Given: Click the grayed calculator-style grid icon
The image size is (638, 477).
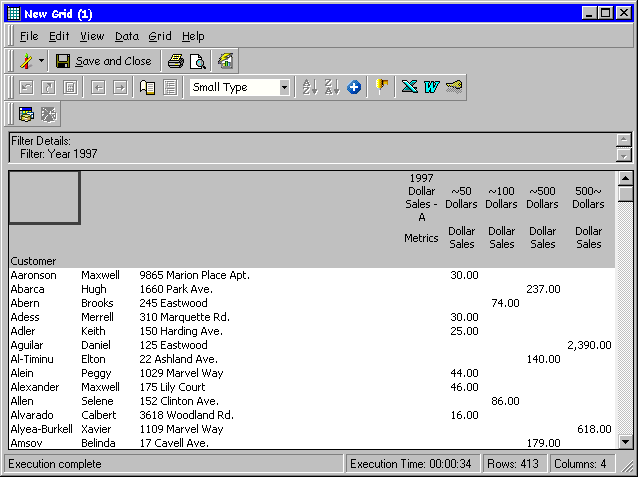Looking at the screenshot, I should point(70,87).
